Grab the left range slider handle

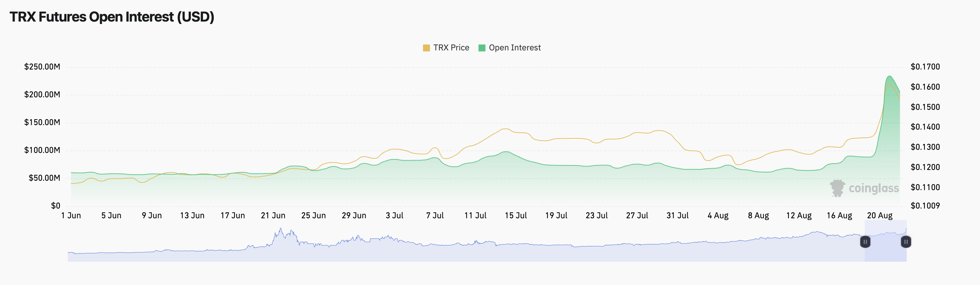pos(865,242)
